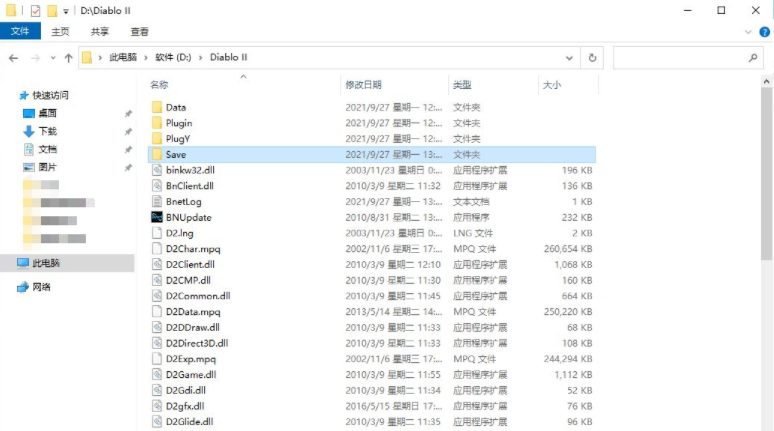
Task: Click the D2DDraw.dll file icon
Action: (157, 327)
